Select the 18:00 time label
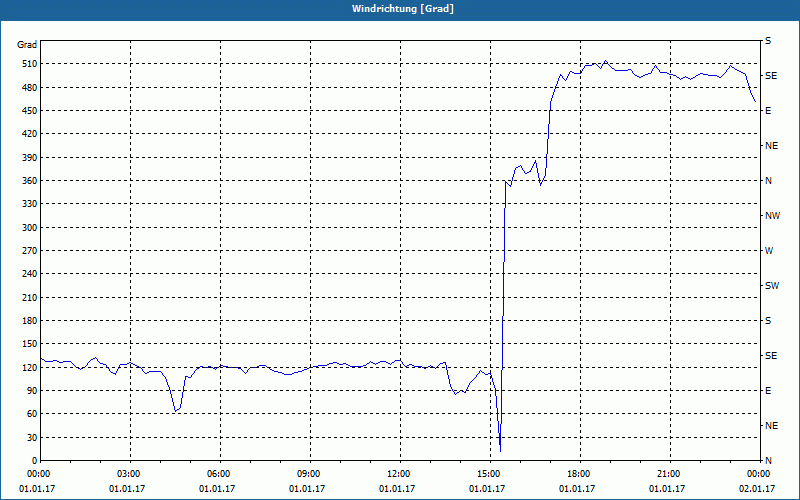 580,474
